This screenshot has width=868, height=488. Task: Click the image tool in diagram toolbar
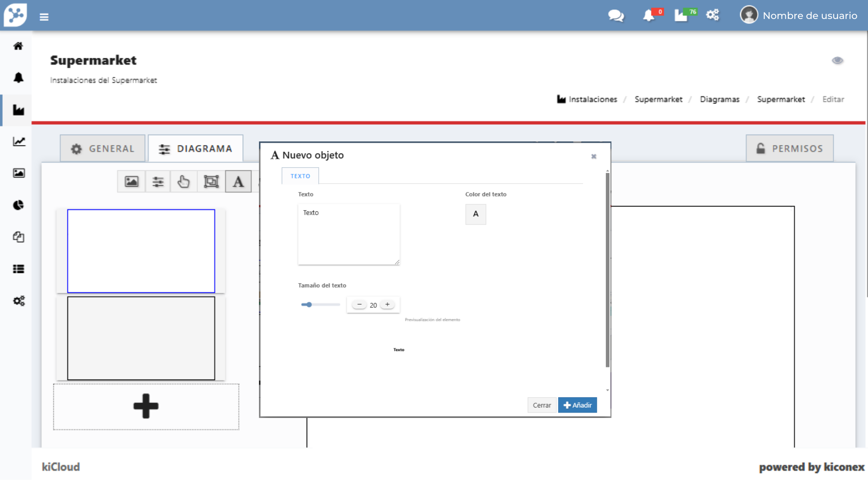132,182
